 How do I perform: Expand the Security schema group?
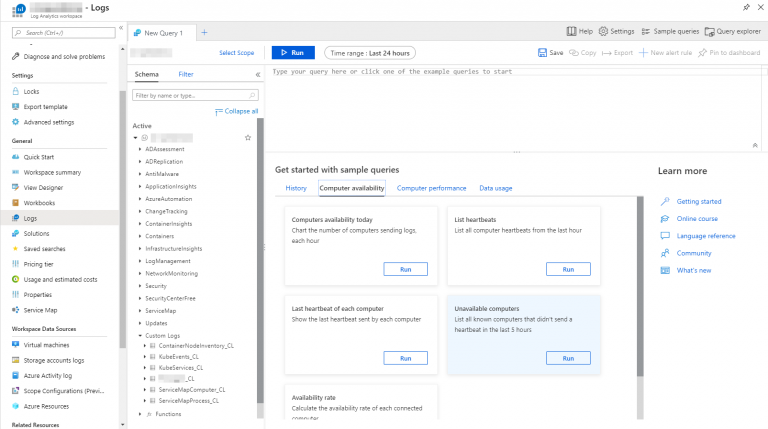pos(140,286)
